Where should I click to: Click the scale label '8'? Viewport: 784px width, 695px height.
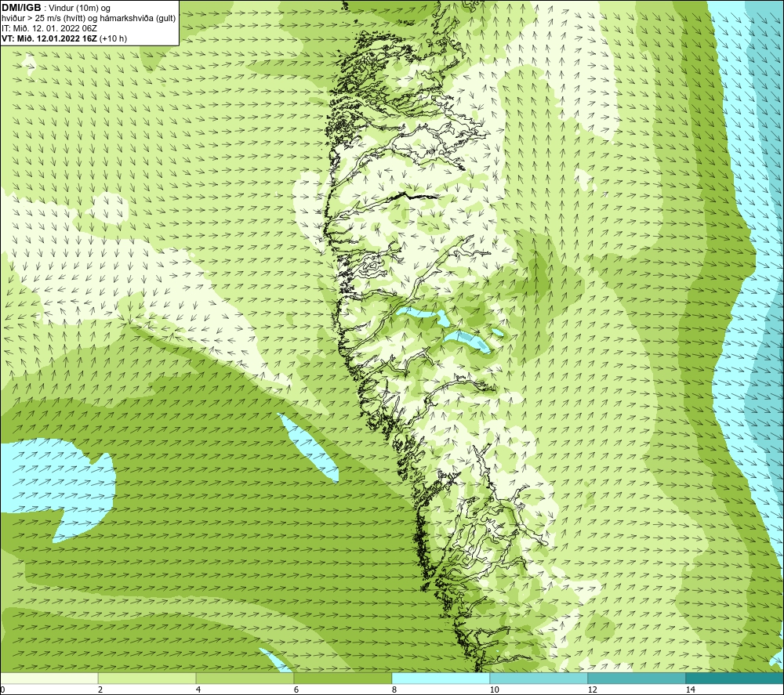[394, 690]
